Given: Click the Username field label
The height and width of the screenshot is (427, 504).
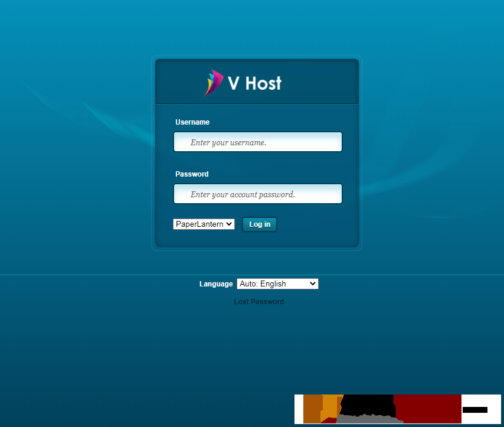Looking at the screenshot, I should [x=192, y=122].
